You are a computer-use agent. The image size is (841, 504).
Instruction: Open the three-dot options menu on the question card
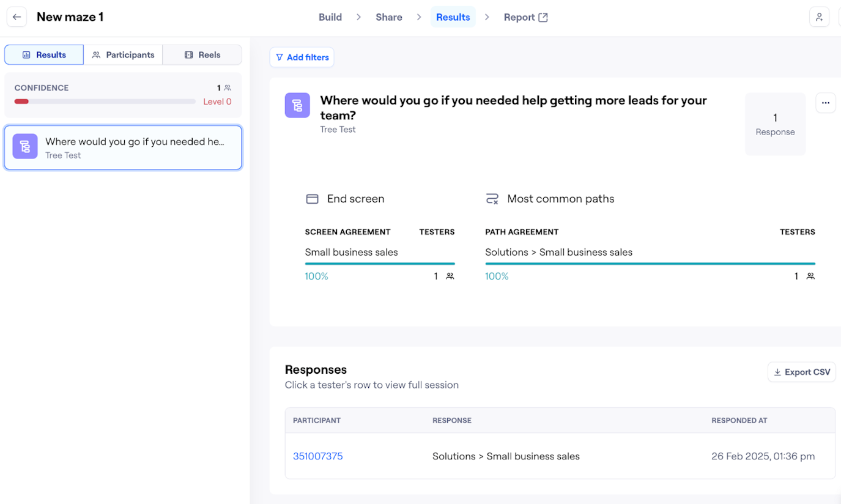pyautogui.click(x=825, y=102)
